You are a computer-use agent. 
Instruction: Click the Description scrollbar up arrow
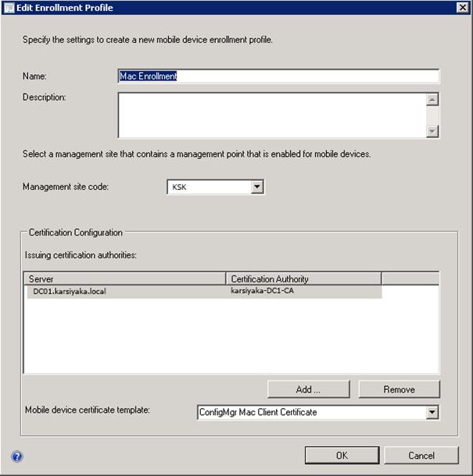click(x=432, y=99)
